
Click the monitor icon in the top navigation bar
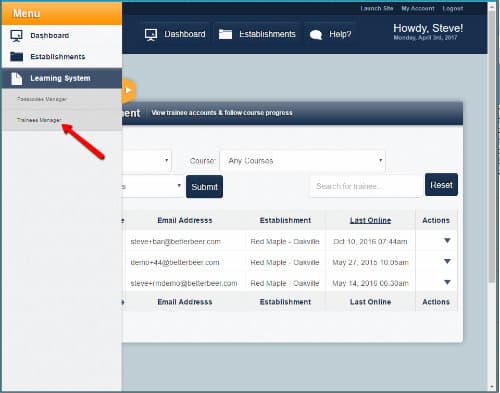(151, 34)
